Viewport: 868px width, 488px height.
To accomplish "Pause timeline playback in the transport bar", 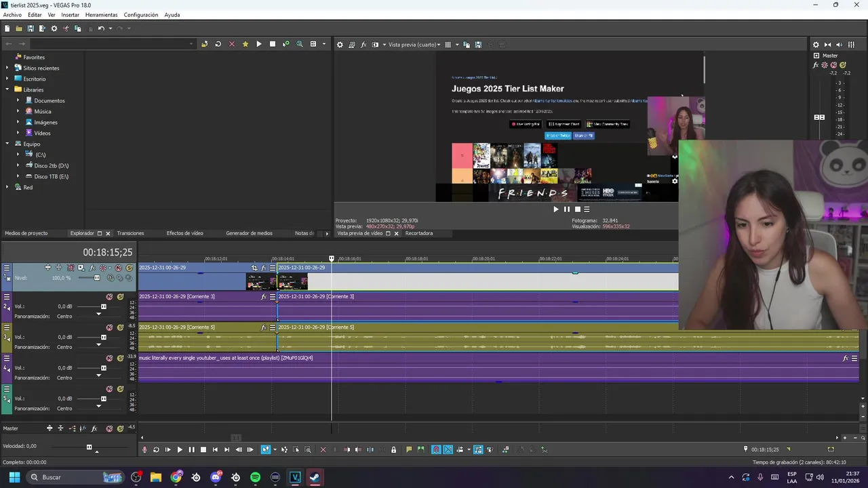I will [191, 449].
